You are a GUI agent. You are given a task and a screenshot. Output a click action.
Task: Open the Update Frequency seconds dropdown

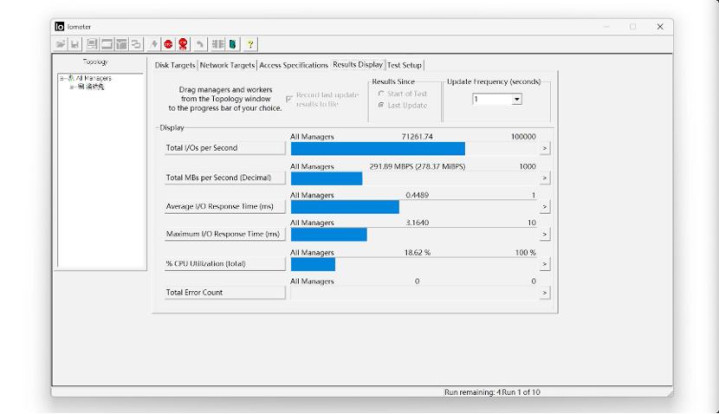tap(517, 99)
